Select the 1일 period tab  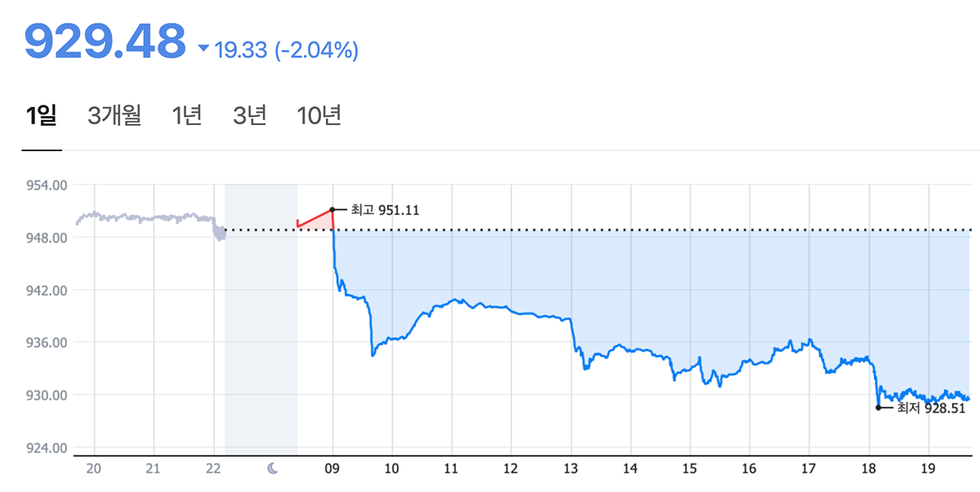click(42, 116)
